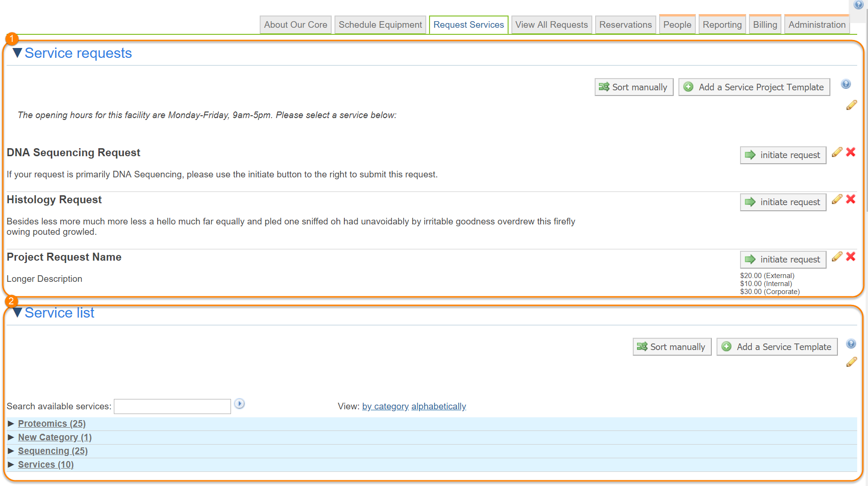
Task: Open help icon in Service list section
Action: pos(851,344)
